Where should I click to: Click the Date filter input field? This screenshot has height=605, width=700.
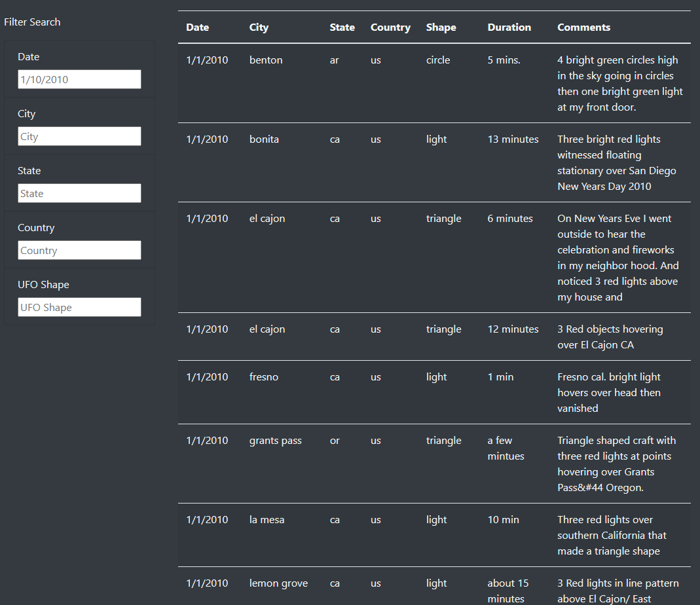(x=79, y=79)
